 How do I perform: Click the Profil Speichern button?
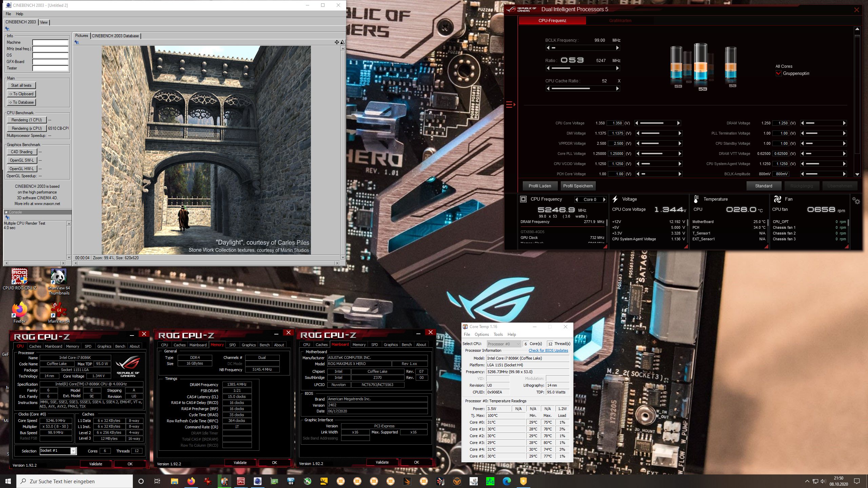(x=578, y=186)
